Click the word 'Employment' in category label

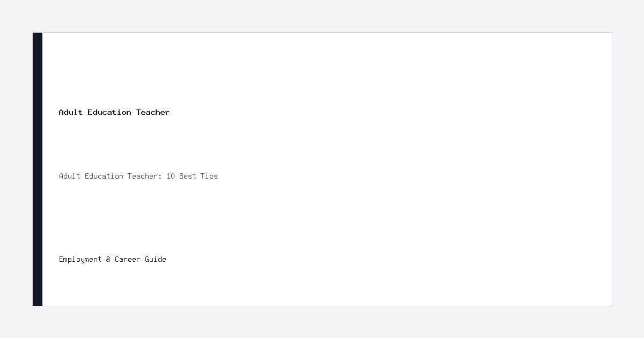(80, 259)
